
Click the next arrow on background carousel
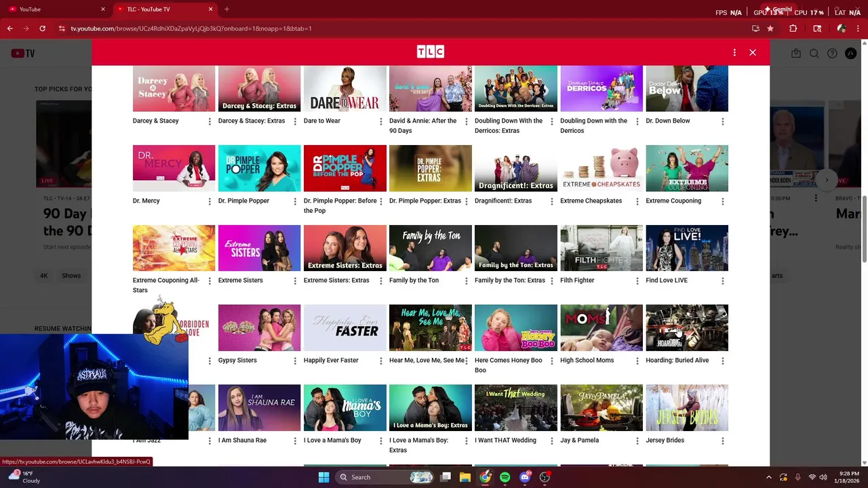tap(827, 180)
